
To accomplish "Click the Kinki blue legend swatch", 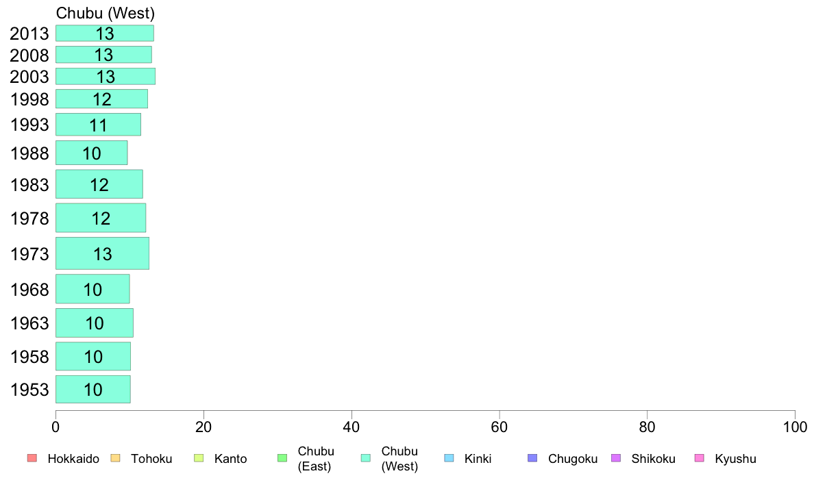I will [449, 458].
